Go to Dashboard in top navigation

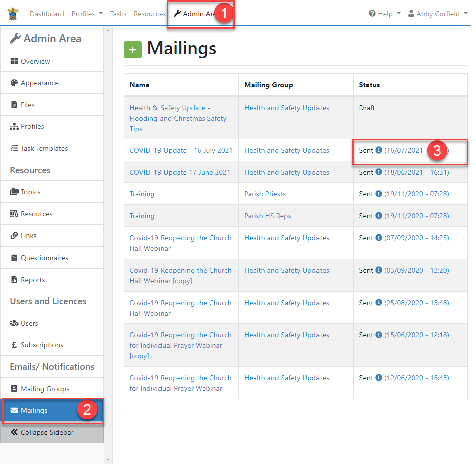(x=47, y=14)
